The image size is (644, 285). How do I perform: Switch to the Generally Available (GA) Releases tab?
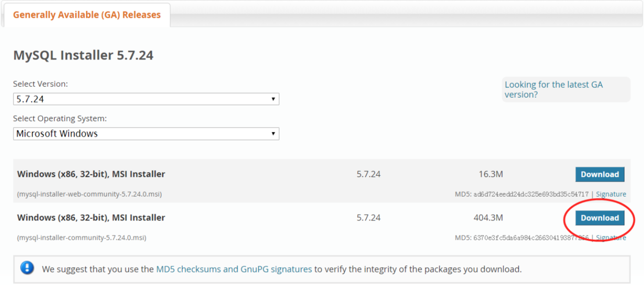[x=87, y=15]
